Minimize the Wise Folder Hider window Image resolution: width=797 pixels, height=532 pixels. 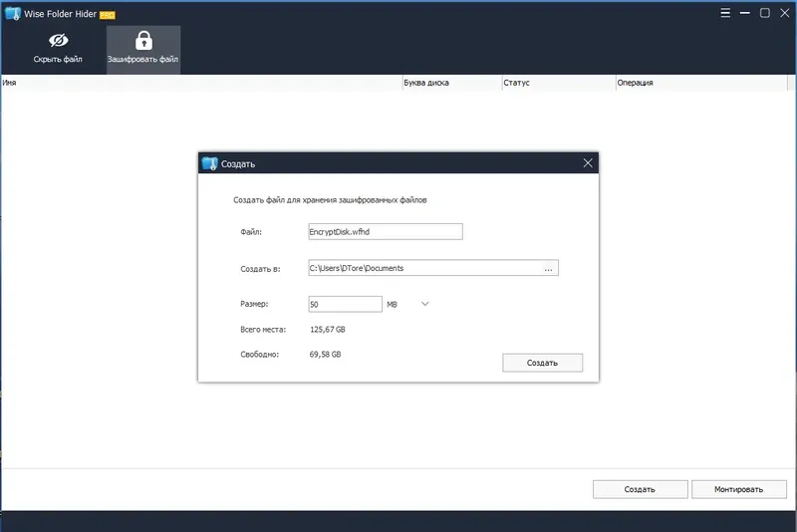point(744,13)
